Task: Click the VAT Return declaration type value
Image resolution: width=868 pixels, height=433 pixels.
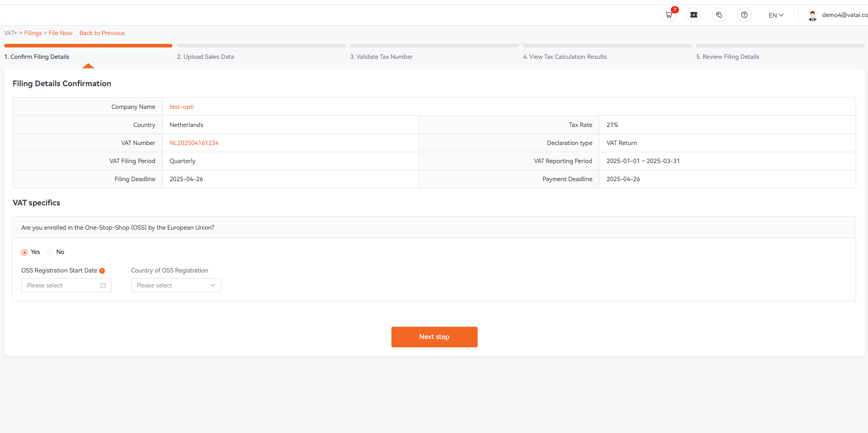Action: pyautogui.click(x=622, y=143)
